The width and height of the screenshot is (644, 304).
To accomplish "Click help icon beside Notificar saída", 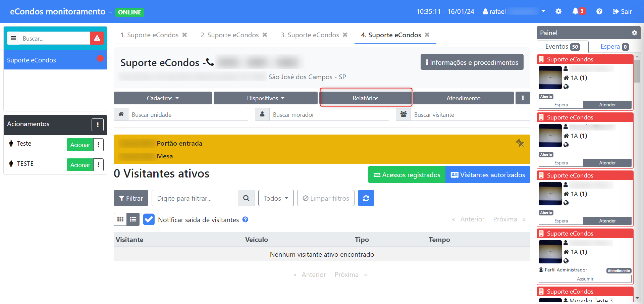I will tap(245, 219).
